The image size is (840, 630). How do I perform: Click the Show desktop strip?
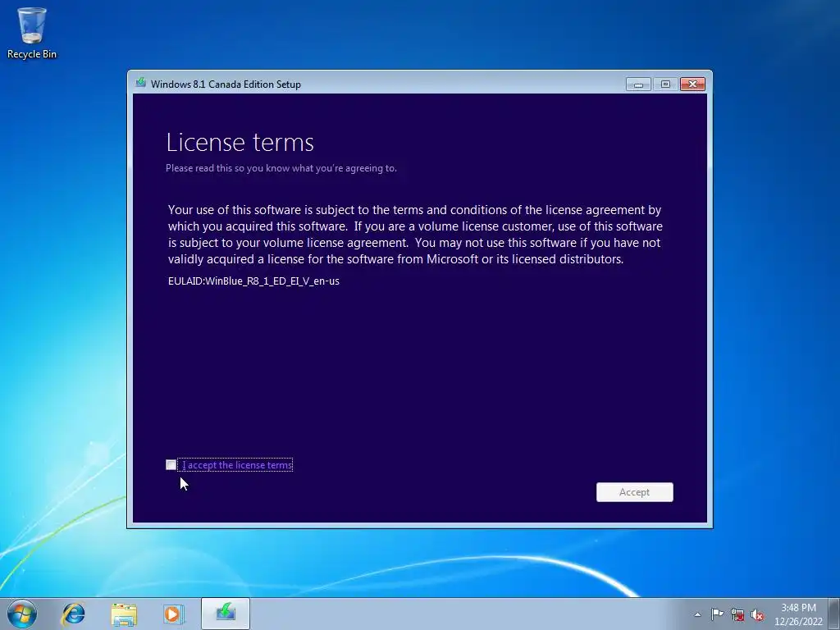pos(834,614)
